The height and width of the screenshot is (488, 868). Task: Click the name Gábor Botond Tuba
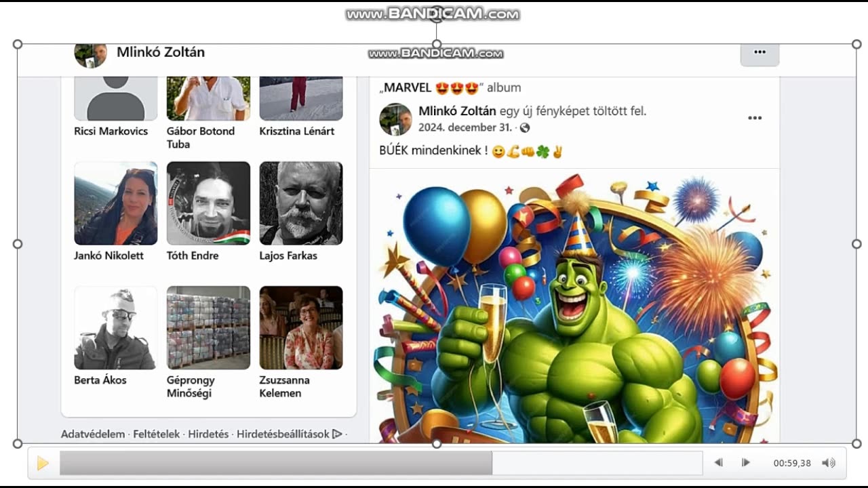tap(201, 138)
